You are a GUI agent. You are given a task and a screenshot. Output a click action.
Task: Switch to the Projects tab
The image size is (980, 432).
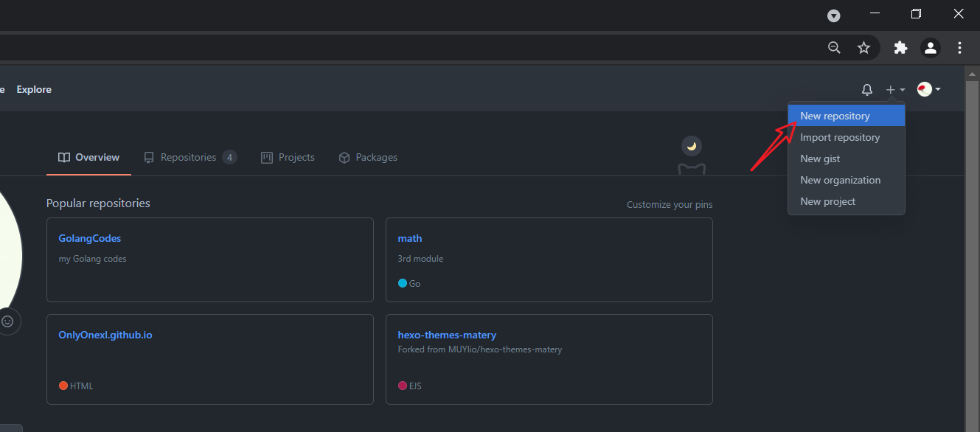[288, 158]
